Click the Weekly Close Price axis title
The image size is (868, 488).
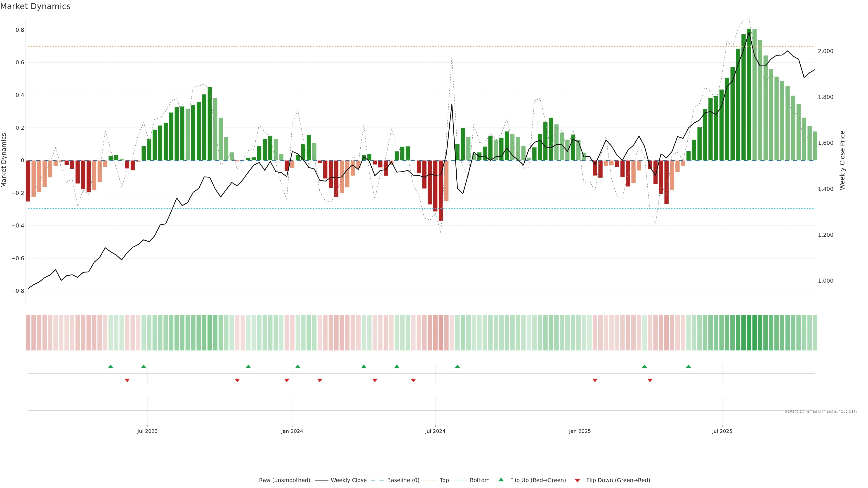pyautogui.click(x=842, y=160)
